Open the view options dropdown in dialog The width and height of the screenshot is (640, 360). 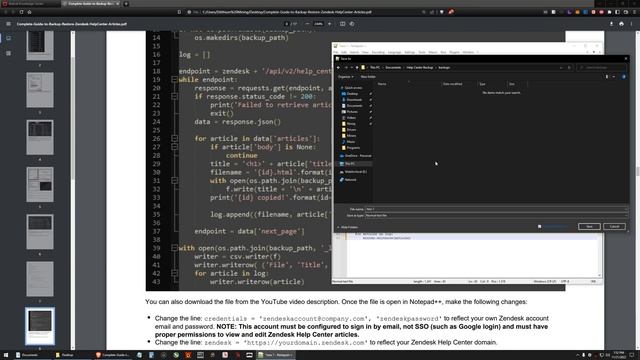coord(613,77)
